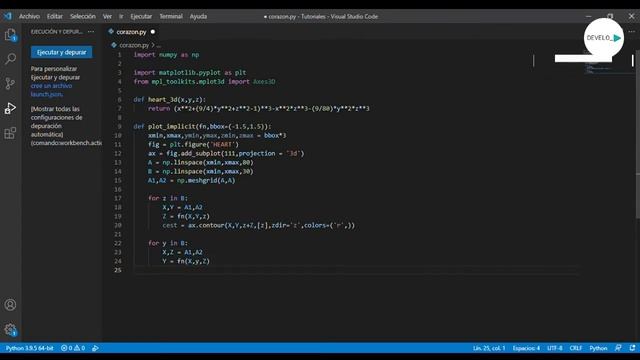The width and height of the screenshot is (640, 360).
Task: Show errors and warnings in status bar
Action: pyautogui.click(x=73, y=348)
